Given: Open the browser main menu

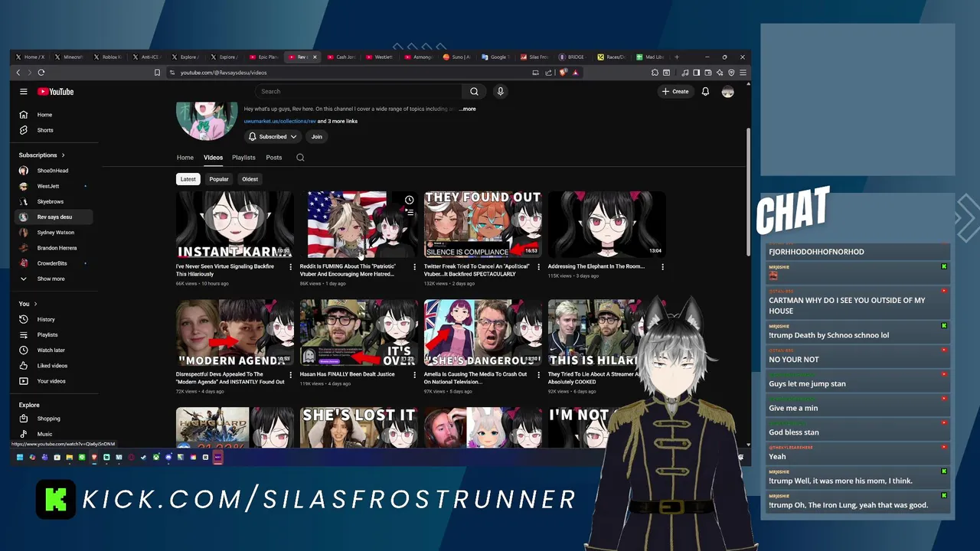Looking at the screenshot, I should coord(743,73).
